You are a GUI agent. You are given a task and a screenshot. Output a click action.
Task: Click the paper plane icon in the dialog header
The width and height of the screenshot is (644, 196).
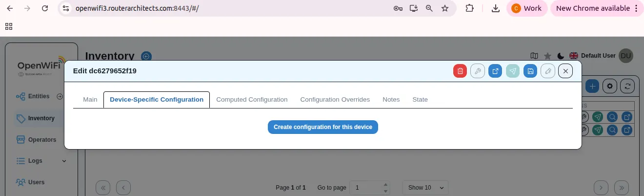(x=513, y=71)
